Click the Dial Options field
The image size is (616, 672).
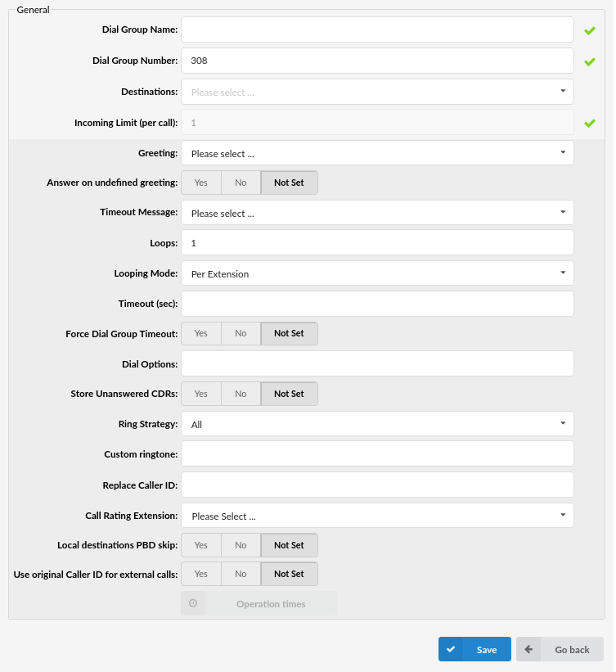coord(377,364)
